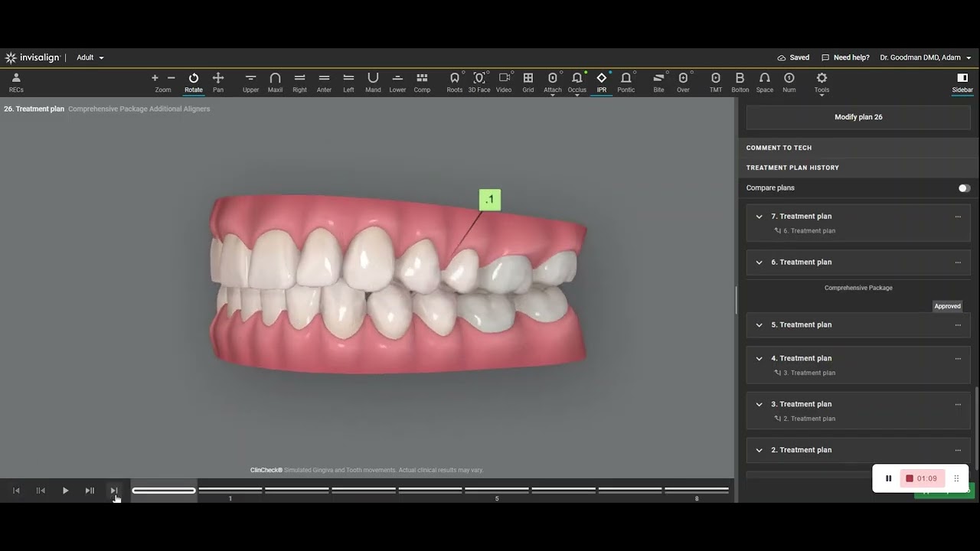Click the Zoom out minus icon

click(x=171, y=78)
